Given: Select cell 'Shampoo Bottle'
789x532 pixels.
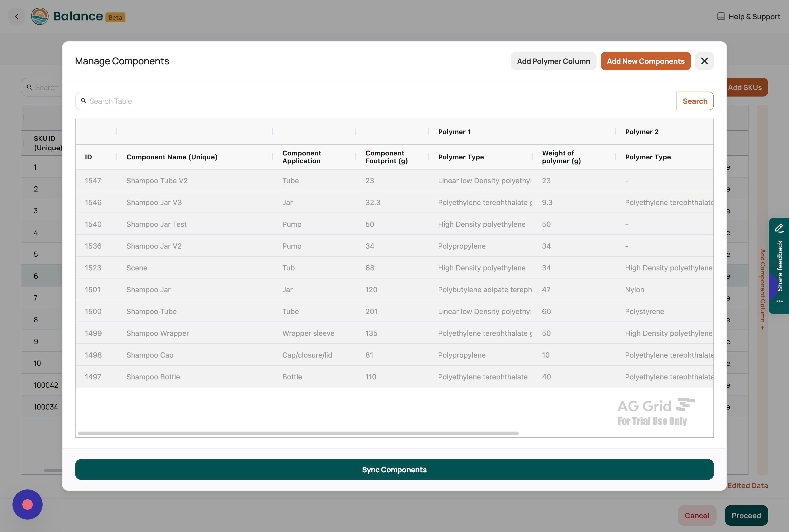Looking at the screenshot, I should tap(153, 377).
